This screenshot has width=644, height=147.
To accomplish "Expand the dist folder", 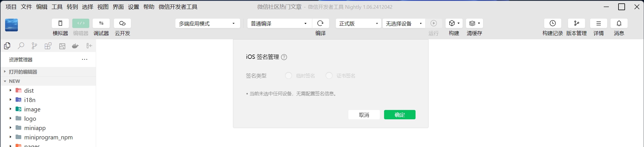I will click(10, 90).
